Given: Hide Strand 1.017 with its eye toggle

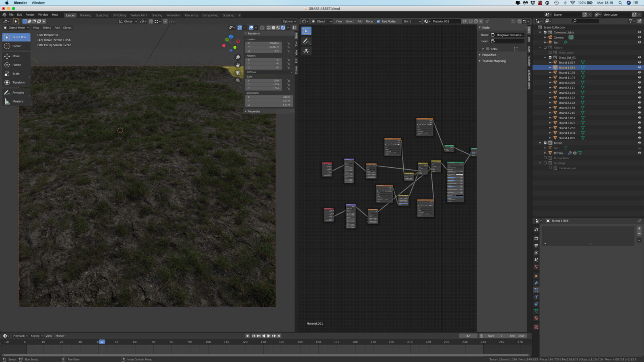Looking at the screenshot, I should 639,62.
